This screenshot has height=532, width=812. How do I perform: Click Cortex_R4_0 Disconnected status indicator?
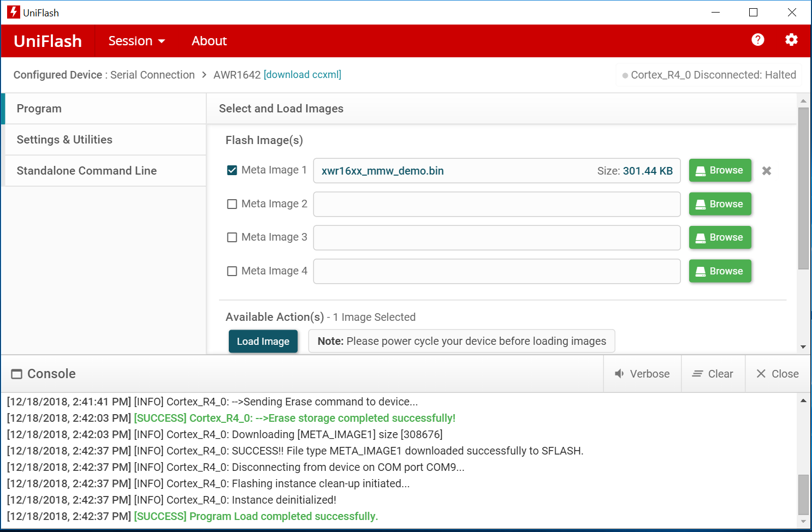coord(709,75)
